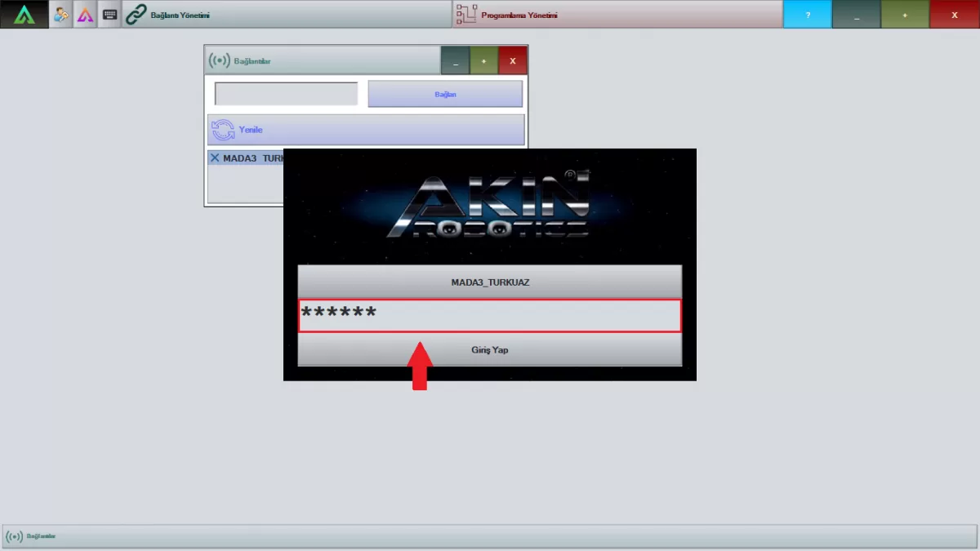Click the X icon beside MADA3 list entry
This screenshot has width=980, height=551.
(x=215, y=158)
